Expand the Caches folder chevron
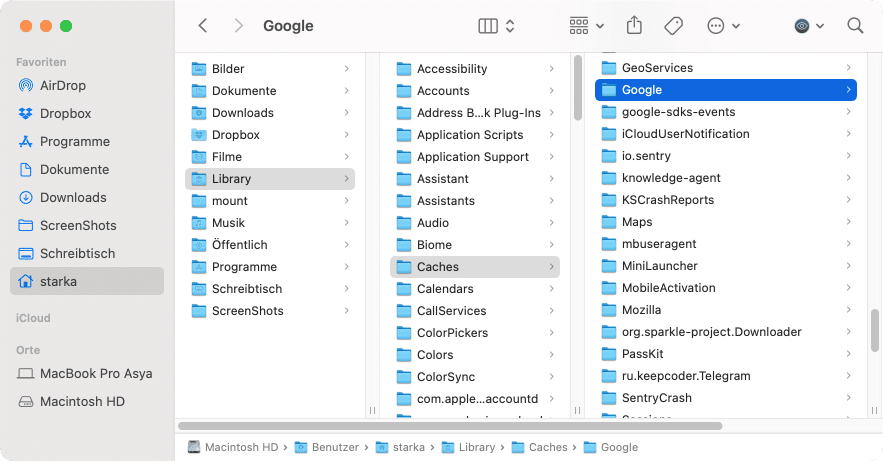Image resolution: width=883 pixels, height=461 pixels. click(x=551, y=267)
